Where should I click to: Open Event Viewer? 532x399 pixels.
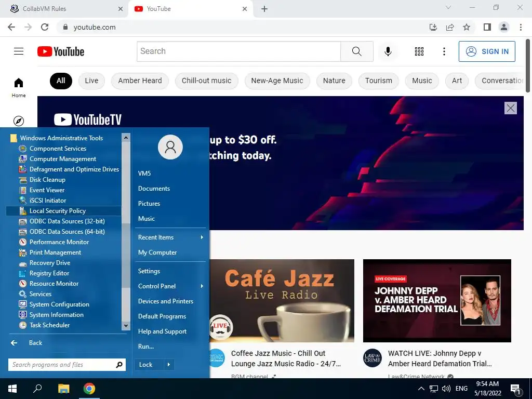coord(47,190)
